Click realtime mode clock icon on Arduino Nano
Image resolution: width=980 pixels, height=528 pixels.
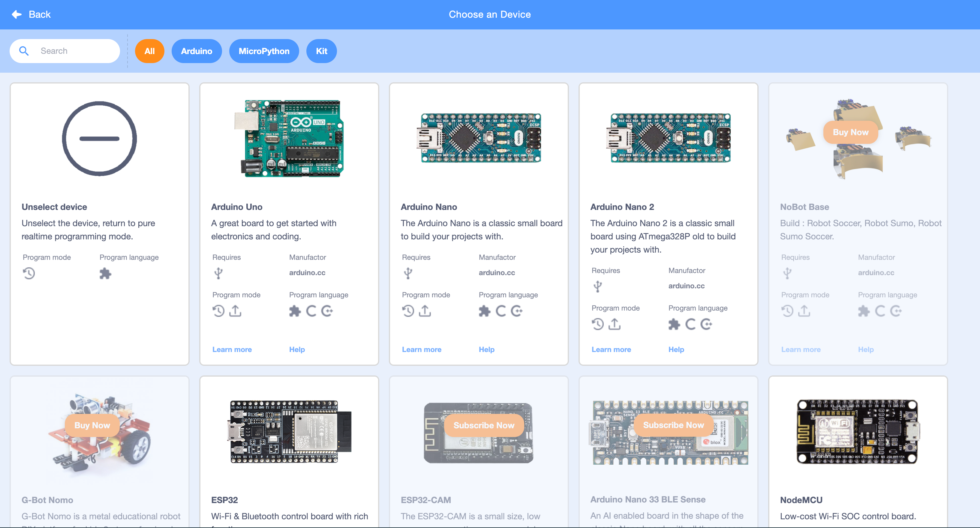click(x=408, y=311)
